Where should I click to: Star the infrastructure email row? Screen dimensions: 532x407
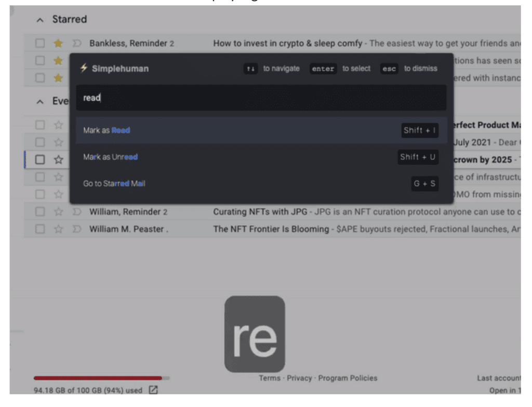point(58,177)
